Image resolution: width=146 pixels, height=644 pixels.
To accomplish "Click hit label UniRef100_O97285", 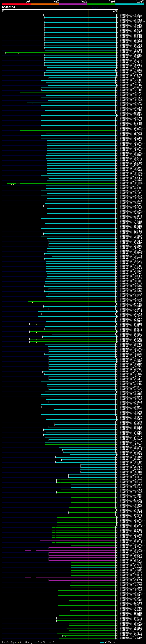I will pos(131,133).
